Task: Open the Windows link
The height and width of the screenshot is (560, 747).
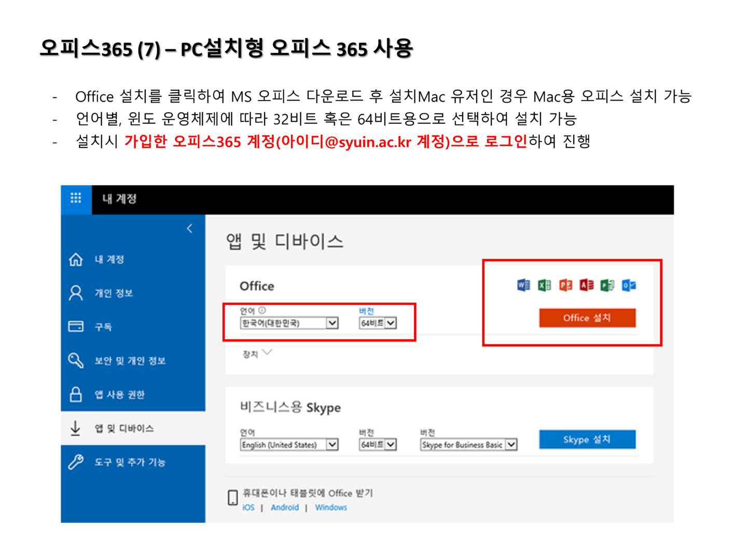Action: click(x=331, y=508)
